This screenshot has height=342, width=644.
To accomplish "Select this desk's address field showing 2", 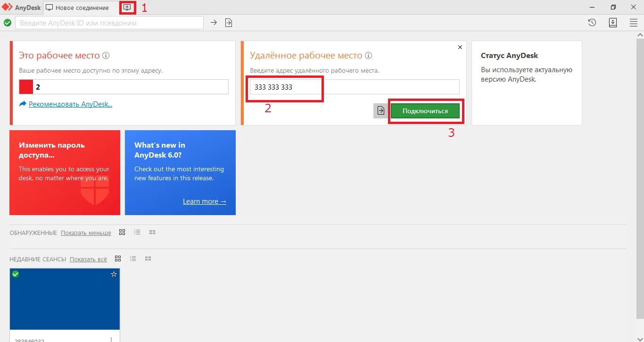I will click(x=124, y=87).
